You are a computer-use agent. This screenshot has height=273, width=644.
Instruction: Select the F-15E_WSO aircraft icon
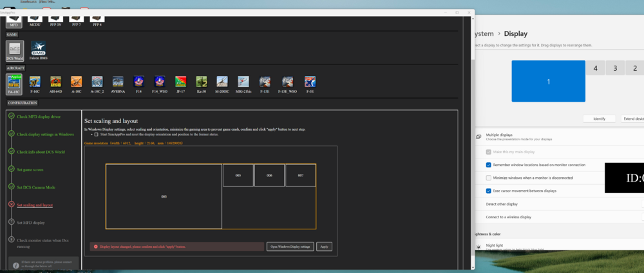point(287,84)
